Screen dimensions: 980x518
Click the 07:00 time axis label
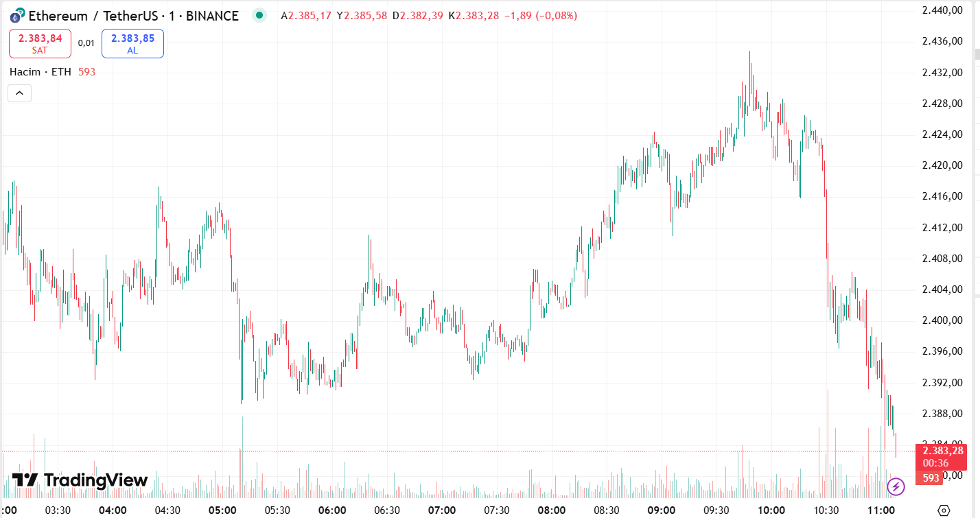pos(442,510)
